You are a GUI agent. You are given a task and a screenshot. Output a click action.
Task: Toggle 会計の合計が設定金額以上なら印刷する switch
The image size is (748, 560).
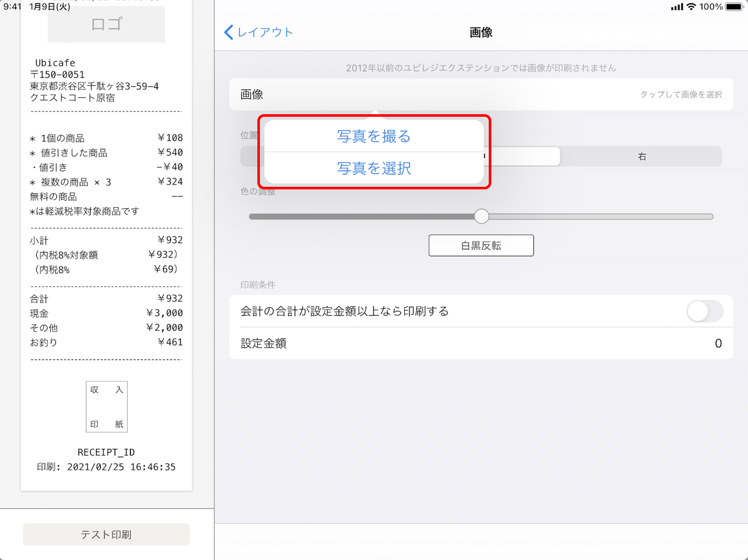click(705, 311)
